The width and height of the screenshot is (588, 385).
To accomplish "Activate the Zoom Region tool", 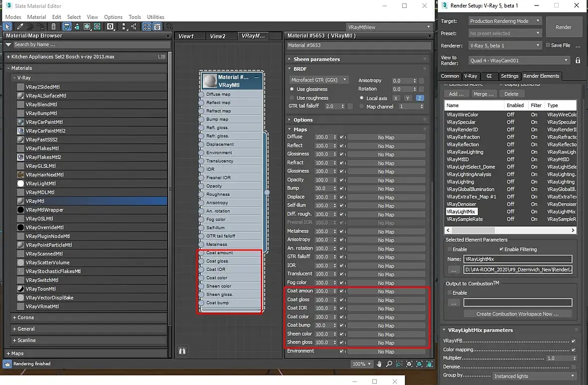I will [x=399, y=364].
